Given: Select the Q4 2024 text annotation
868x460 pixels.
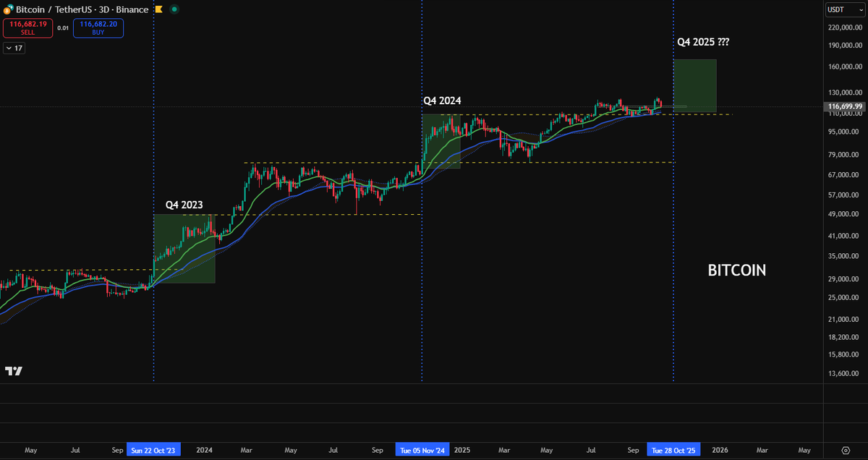Looking at the screenshot, I should point(442,101).
